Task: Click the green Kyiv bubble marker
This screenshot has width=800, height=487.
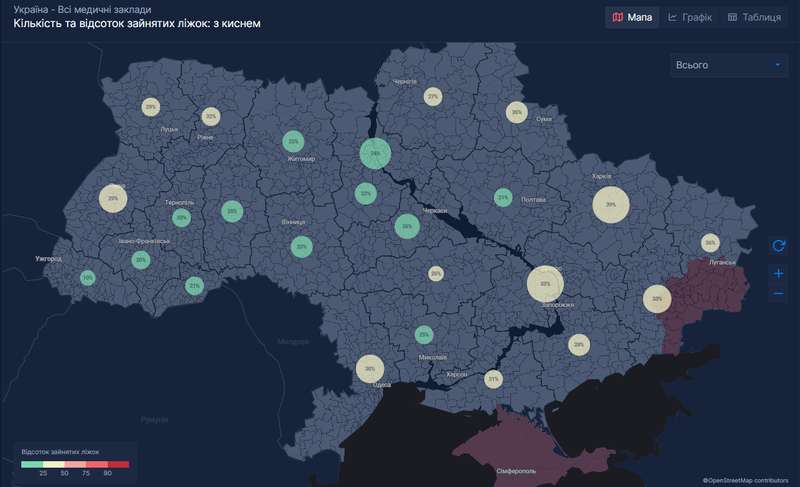Action: (x=375, y=154)
